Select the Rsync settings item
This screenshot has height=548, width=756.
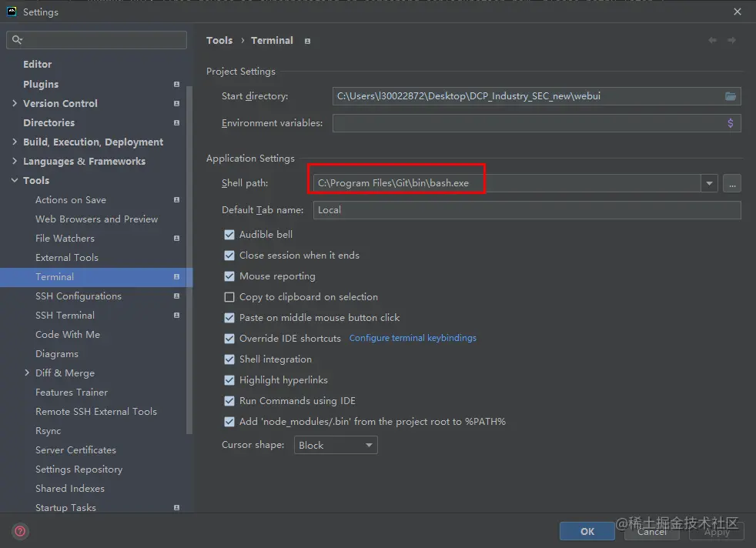(x=48, y=431)
